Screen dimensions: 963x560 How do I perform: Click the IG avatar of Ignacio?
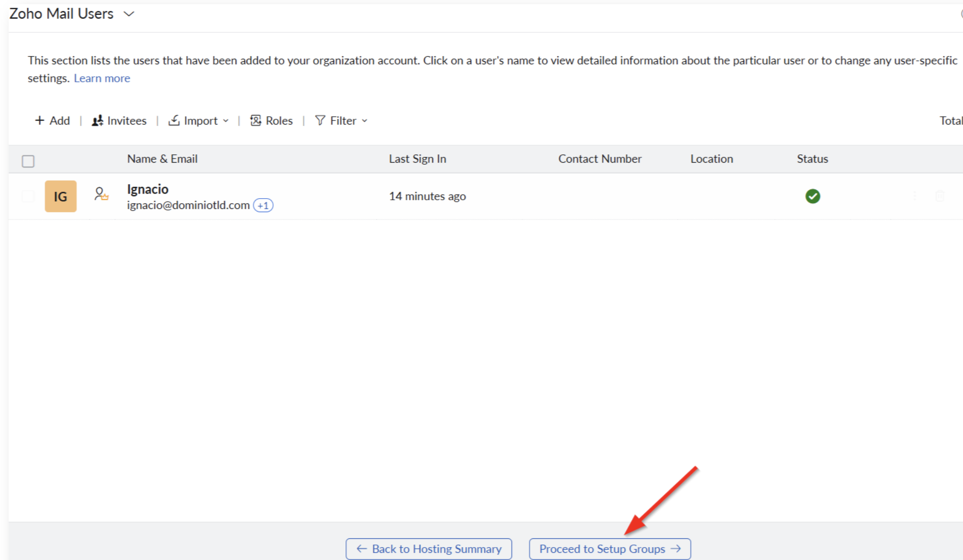(x=61, y=196)
